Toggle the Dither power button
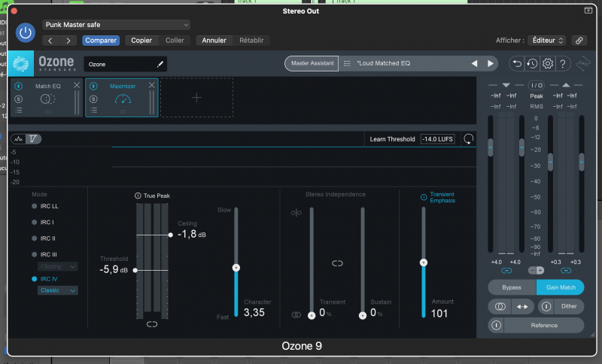The image size is (602, 364). [546, 307]
